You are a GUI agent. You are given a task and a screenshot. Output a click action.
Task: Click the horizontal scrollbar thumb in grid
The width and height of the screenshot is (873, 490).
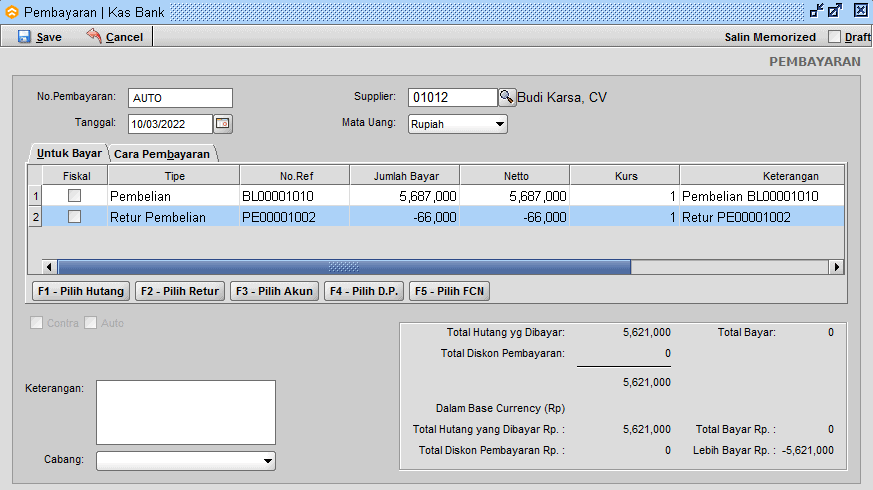coord(344,267)
